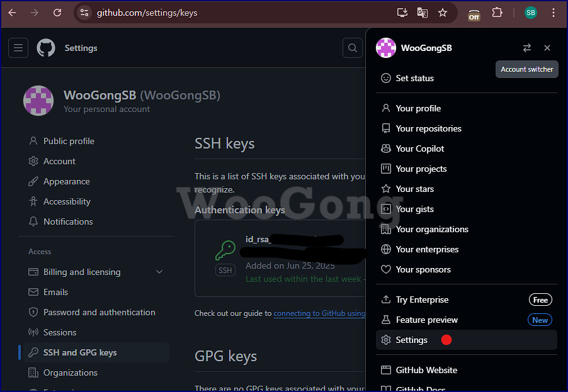Screen dimensions: 568x392
Task: Select Try Enterprise menu item
Action: pyautogui.click(x=467, y=300)
